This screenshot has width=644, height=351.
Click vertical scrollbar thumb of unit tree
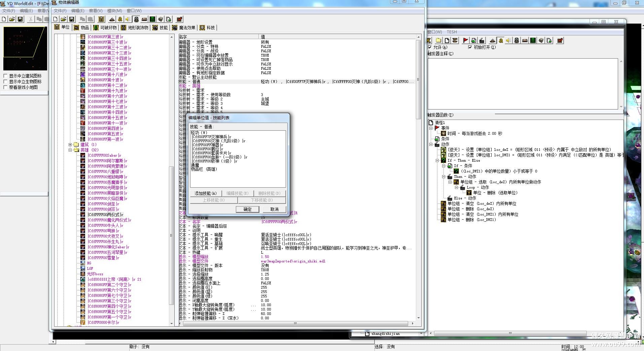point(171,235)
